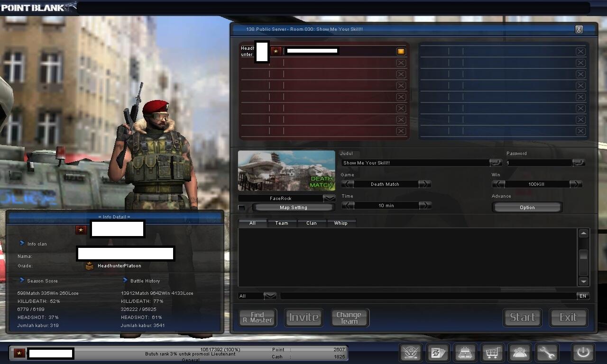
Task: Close the second blue team slot
Action: point(580,63)
